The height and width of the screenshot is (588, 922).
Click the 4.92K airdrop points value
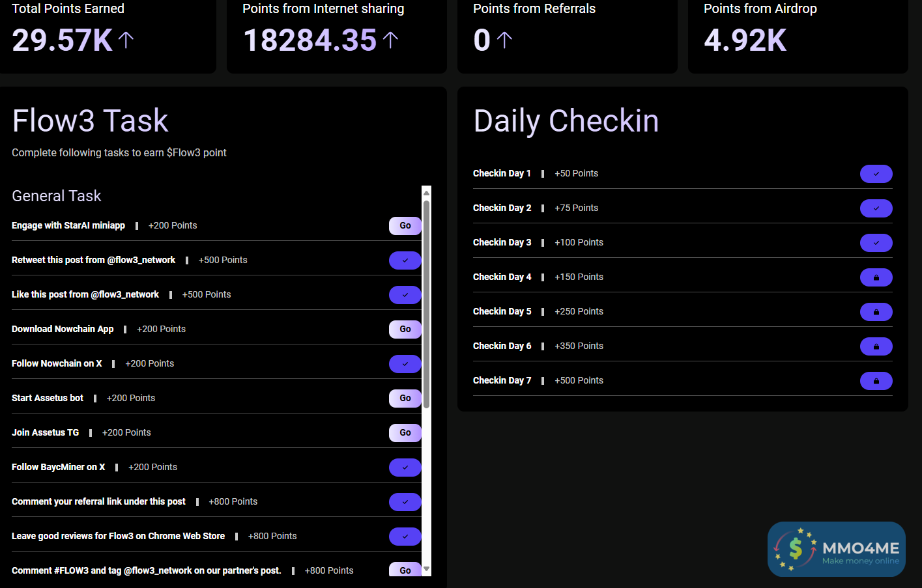tap(745, 40)
